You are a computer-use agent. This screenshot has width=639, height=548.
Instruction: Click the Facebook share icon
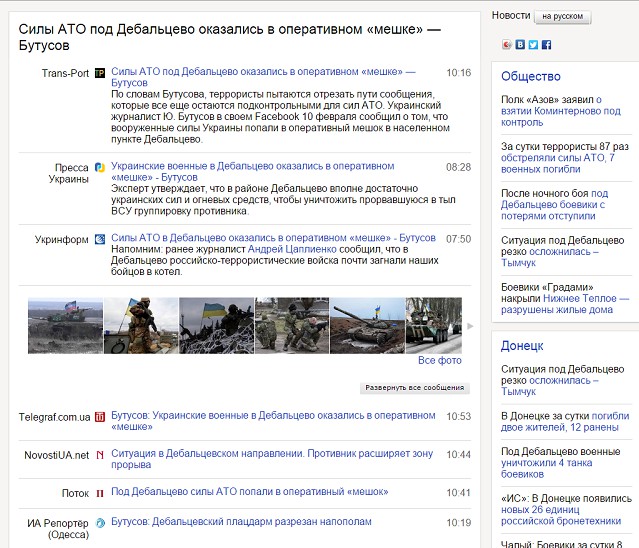(x=546, y=45)
